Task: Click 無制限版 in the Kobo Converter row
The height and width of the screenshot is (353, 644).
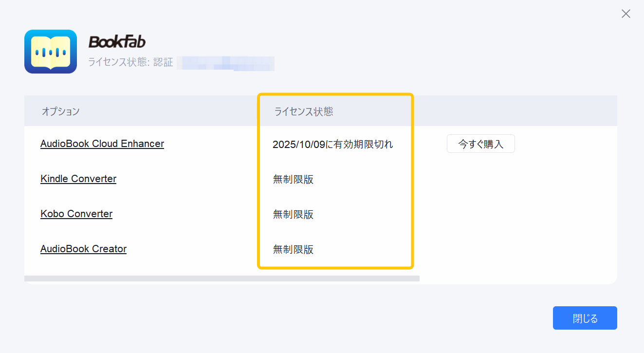Action: coord(293,215)
